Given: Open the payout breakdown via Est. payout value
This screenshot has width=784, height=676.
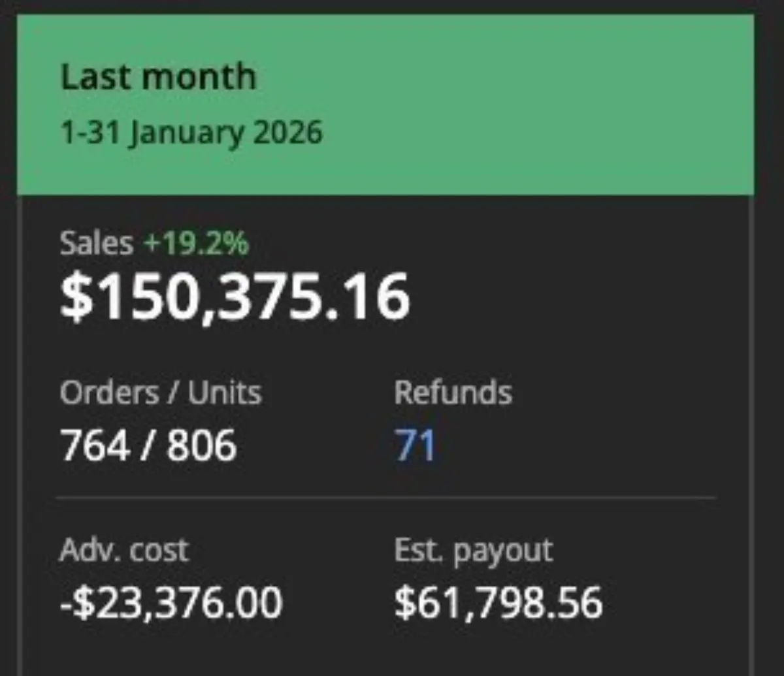Looking at the screenshot, I should (499, 602).
